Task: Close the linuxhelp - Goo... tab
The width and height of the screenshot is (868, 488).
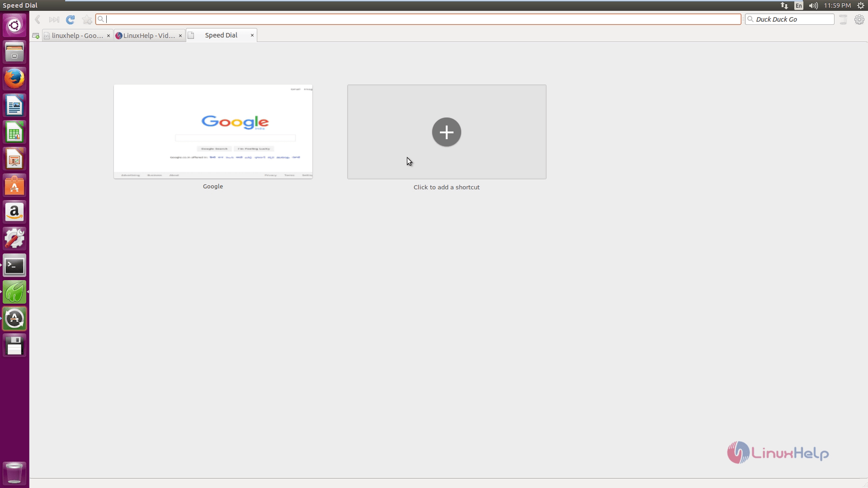Action: [108, 35]
